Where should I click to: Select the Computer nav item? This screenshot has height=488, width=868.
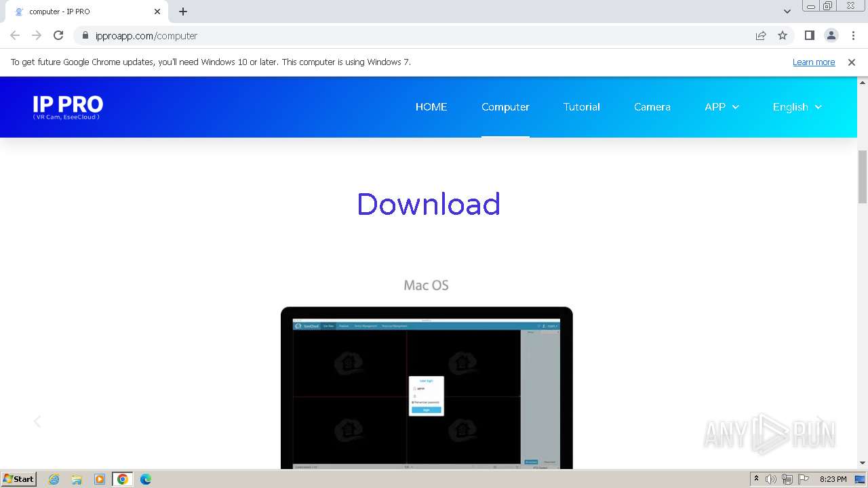(505, 106)
